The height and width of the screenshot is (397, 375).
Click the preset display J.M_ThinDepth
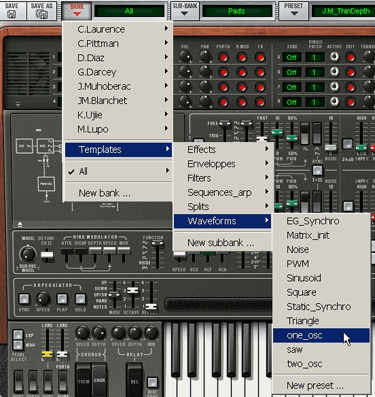coord(343,11)
